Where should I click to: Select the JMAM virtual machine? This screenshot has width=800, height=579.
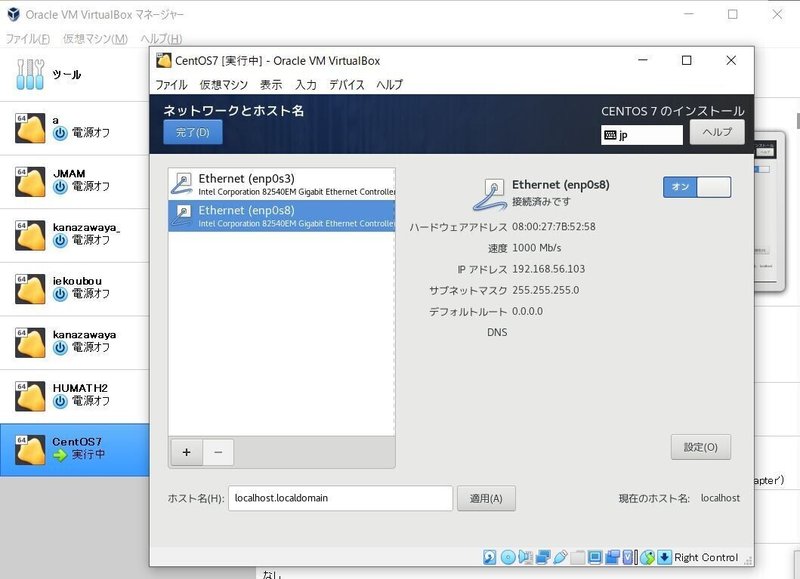74,182
